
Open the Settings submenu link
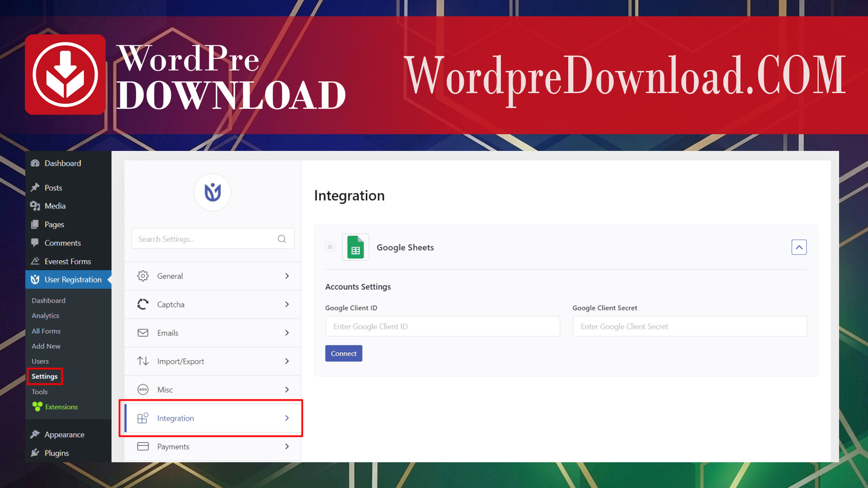coord(44,376)
